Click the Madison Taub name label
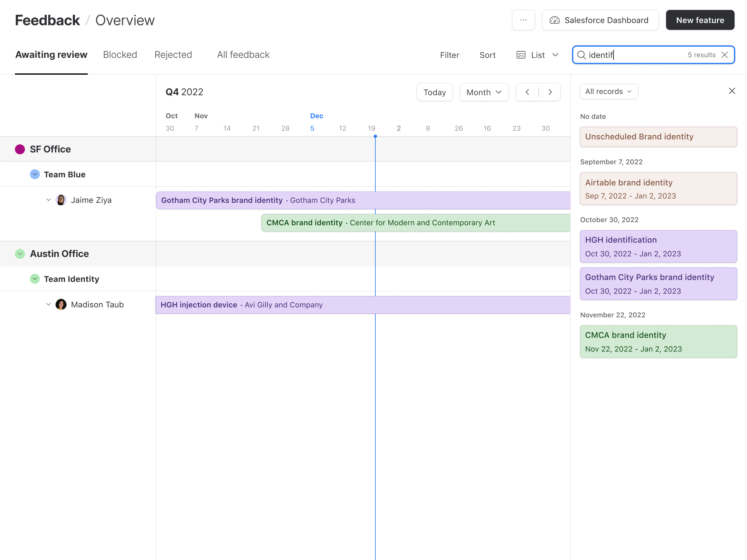This screenshot has height=560, width=747. coord(97,305)
